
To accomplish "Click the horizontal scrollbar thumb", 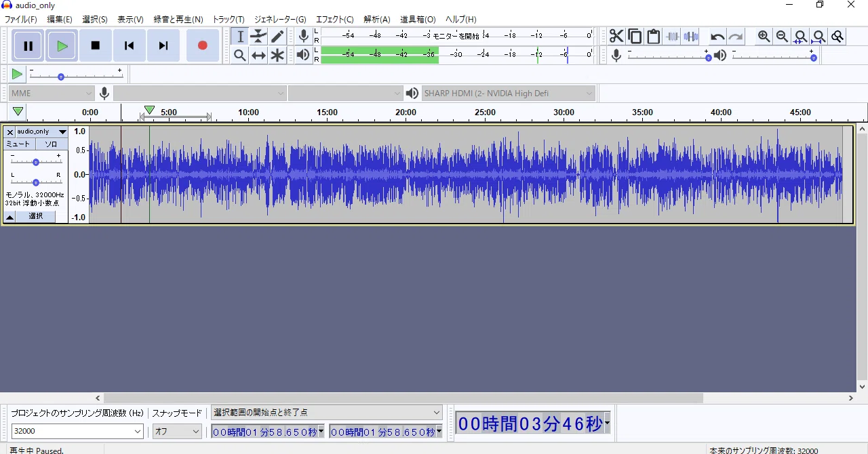I will [x=403, y=398].
